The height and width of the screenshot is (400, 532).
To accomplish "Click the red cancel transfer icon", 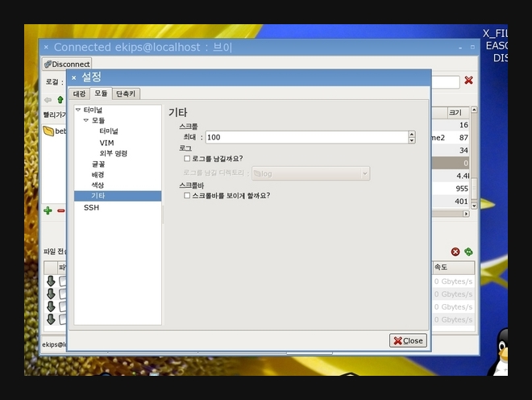I will click(x=455, y=252).
